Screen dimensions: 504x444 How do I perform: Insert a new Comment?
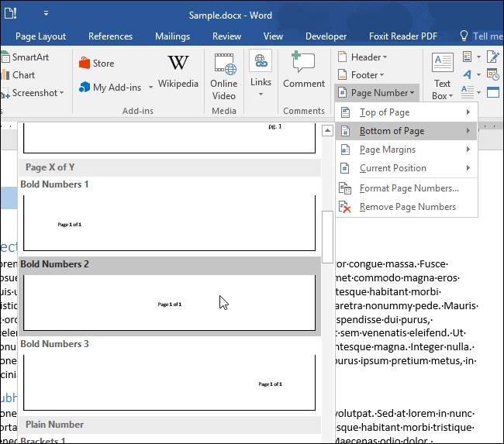pyautogui.click(x=304, y=70)
